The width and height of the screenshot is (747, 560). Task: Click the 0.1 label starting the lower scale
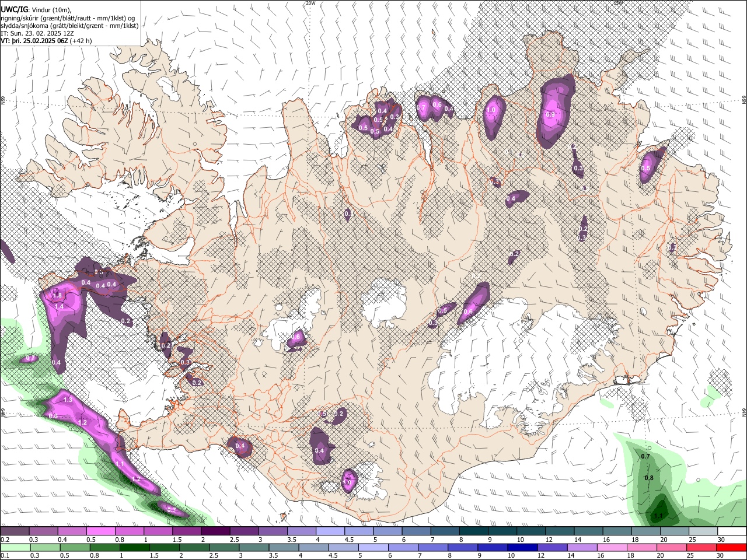(x=5, y=555)
